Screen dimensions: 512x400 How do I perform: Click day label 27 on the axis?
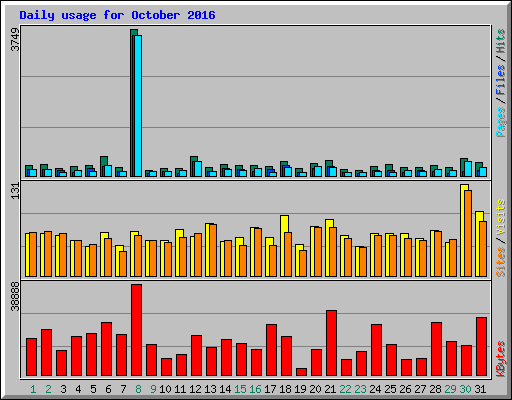pos(420,389)
